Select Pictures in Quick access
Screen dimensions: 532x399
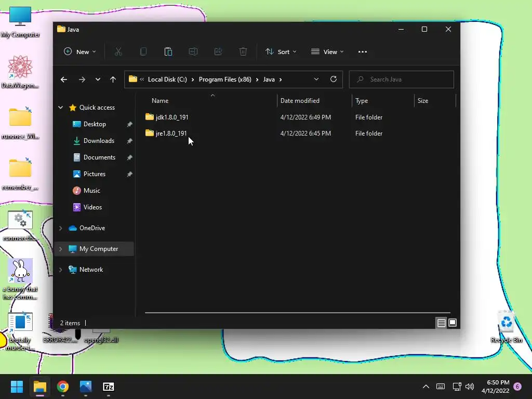pyautogui.click(x=95, y=174)
